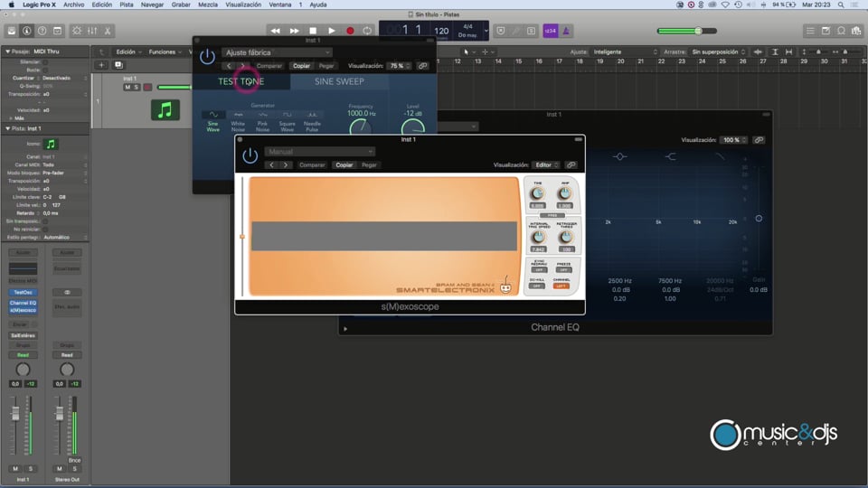Open the Funciones dropdown in tracks area
Screen dimensions: 868x488
[x=165, y=52]
